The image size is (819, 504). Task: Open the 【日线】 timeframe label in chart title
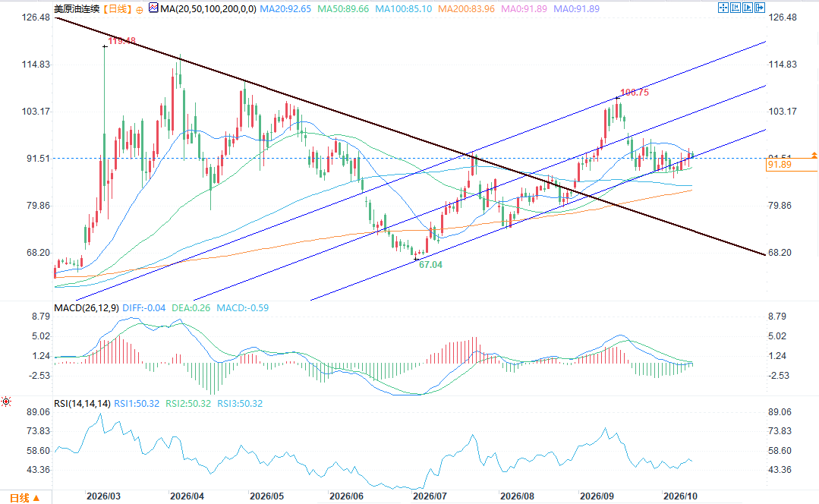pos(115,9)
